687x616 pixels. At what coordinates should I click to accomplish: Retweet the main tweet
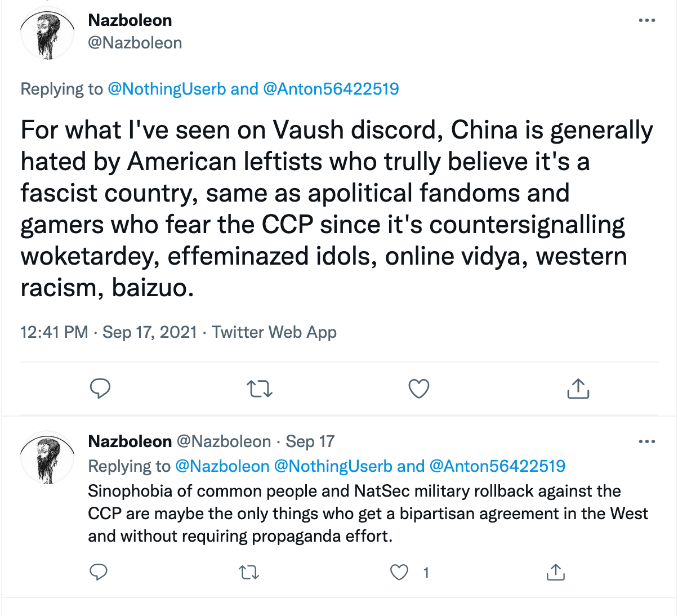tap(260, 389)
